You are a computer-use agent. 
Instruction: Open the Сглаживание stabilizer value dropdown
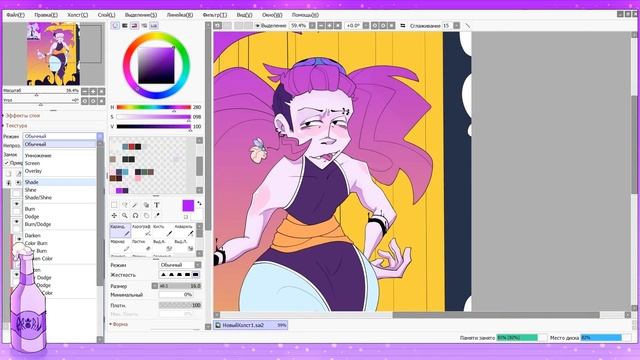pos(456,26)
